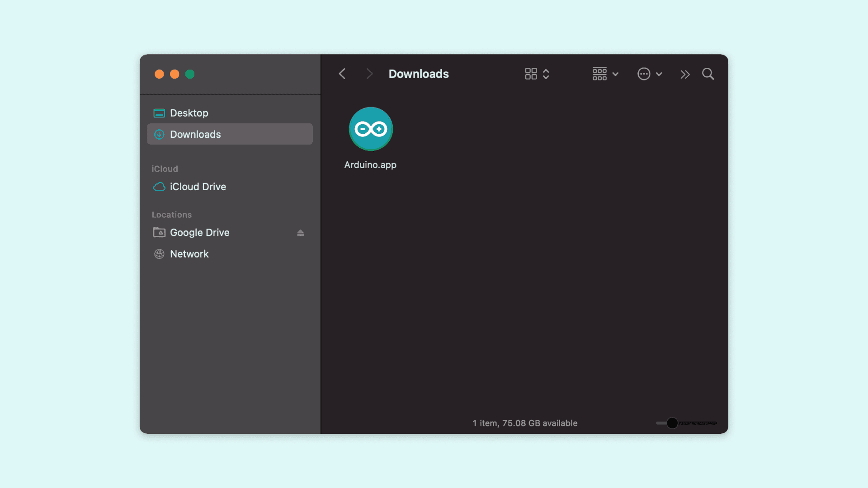This screenshot has width=868, height=488.
Task: Click the green fullscreen window button
Action: click(190, 74)
